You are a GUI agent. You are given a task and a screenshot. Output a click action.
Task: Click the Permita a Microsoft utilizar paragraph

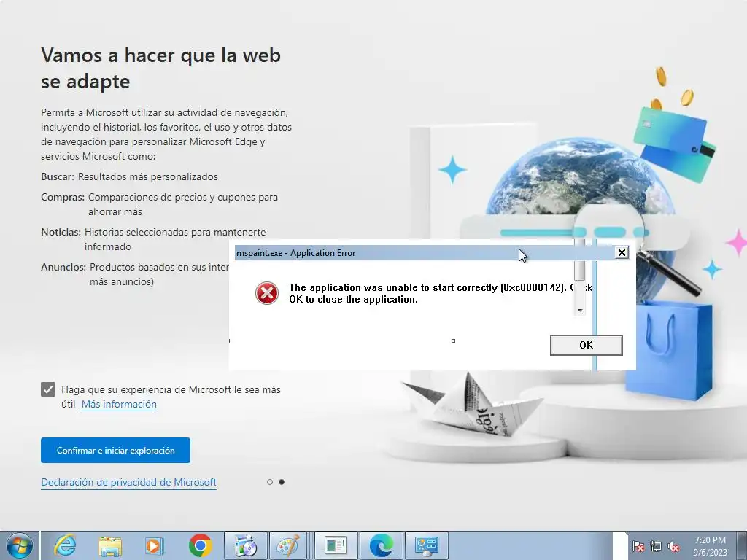[166, 134]
